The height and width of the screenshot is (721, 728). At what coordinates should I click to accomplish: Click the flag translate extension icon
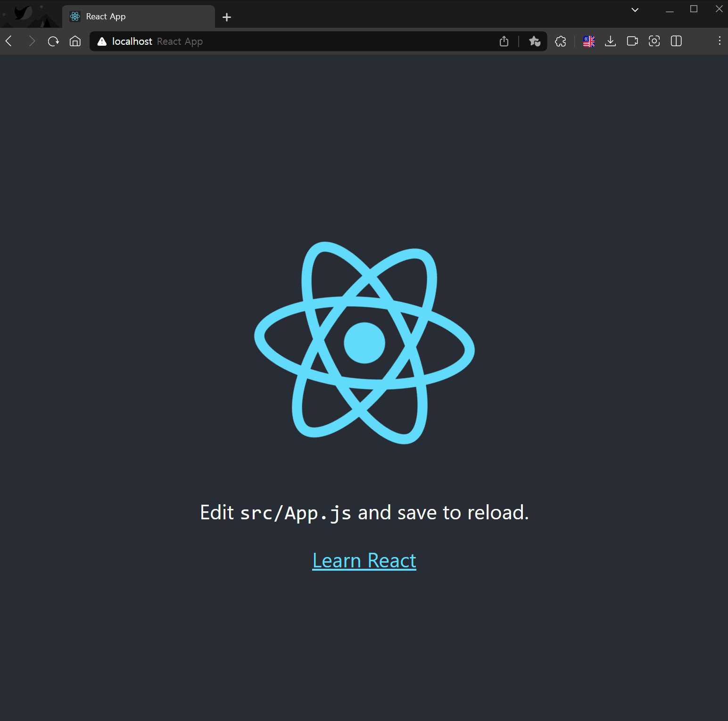(x=589, y=41)
